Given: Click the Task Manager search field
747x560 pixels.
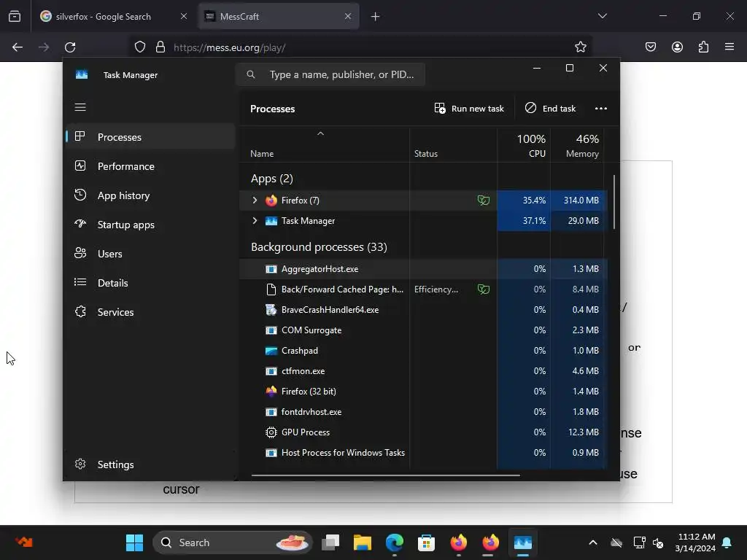Looking at the screenshot, I should [330, 75].
